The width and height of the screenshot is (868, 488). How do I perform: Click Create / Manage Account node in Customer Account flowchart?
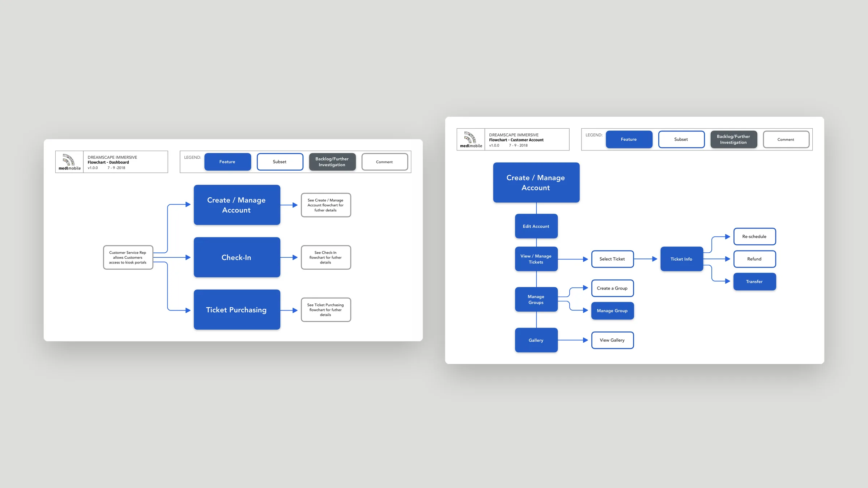click(536, 183)
